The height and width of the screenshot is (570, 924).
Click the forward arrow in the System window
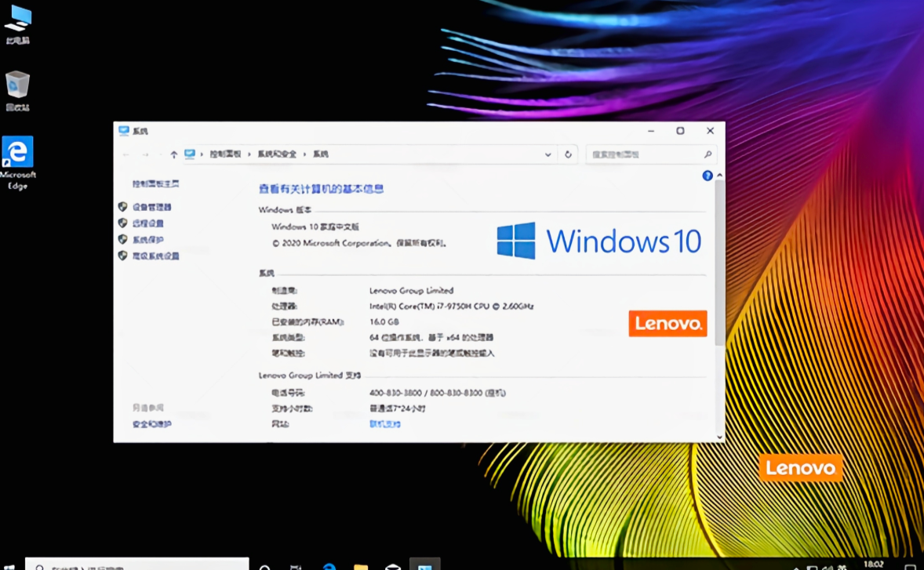tap(145, 154)
